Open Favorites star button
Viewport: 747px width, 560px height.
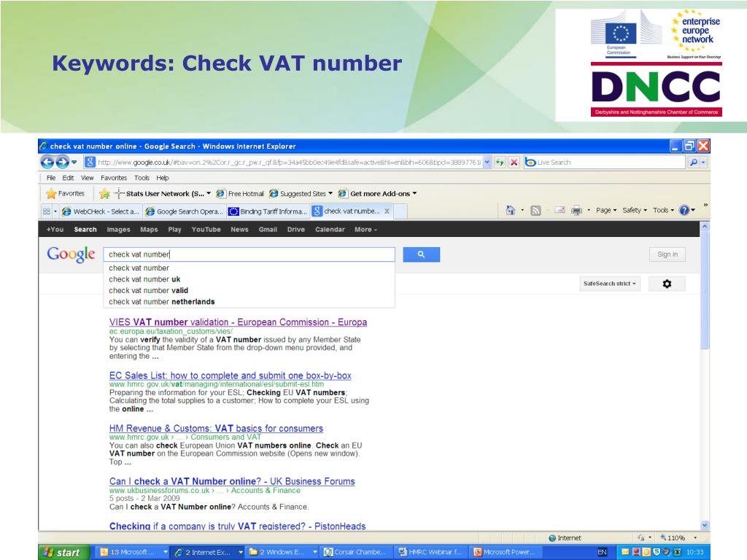tap(66, 193)
